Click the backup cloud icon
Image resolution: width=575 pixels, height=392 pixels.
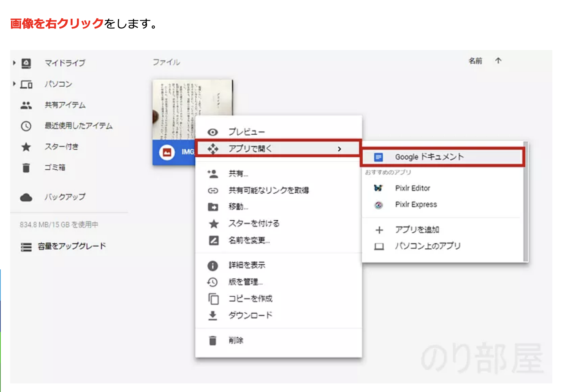[26, 197]
